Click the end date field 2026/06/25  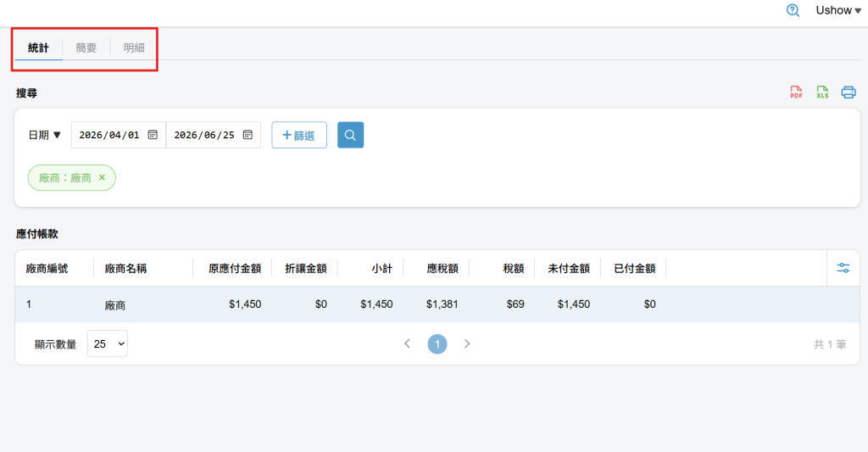click(214, 135)
